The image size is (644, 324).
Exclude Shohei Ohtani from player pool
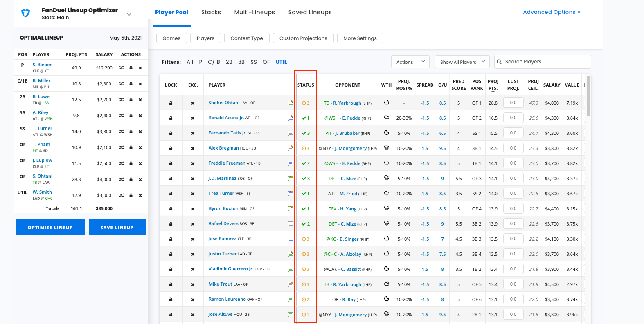[193, 103]
